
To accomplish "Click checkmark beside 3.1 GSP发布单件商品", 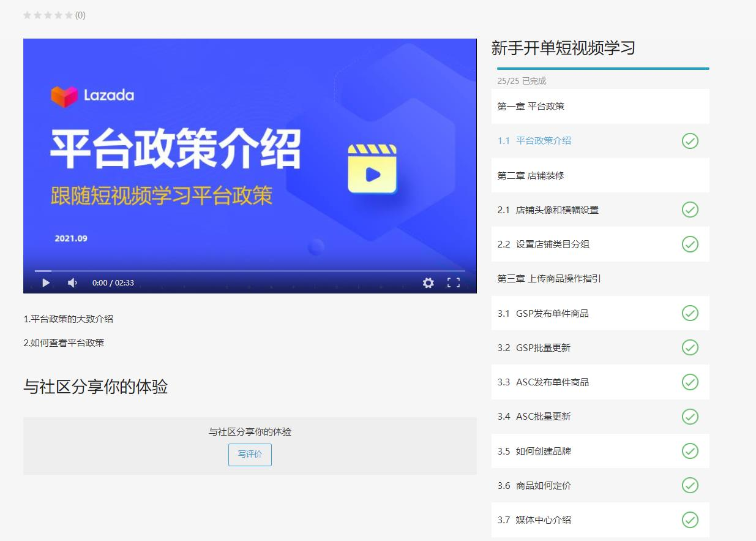I will click(690, 313).
